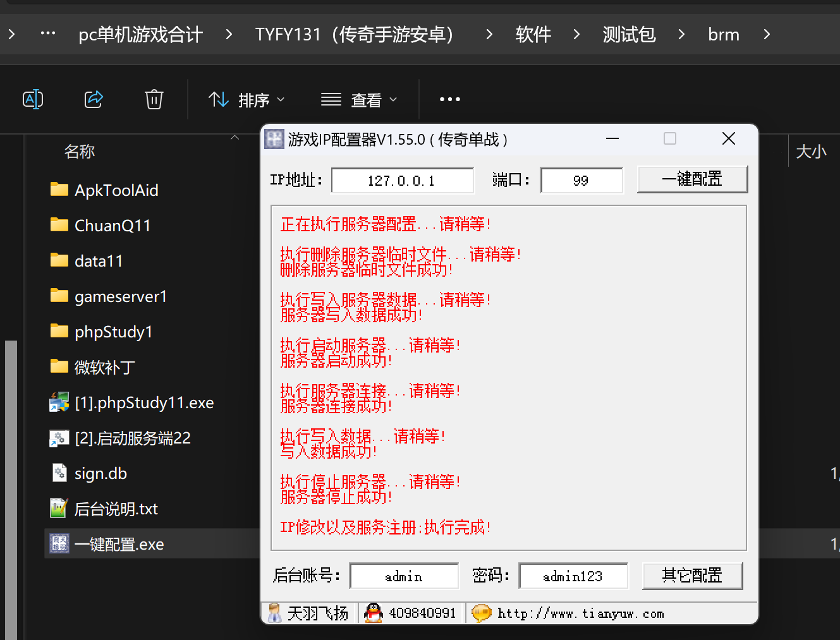Open the 查看 view dropdown
The image size is (840, 640).
coord(359,100)
